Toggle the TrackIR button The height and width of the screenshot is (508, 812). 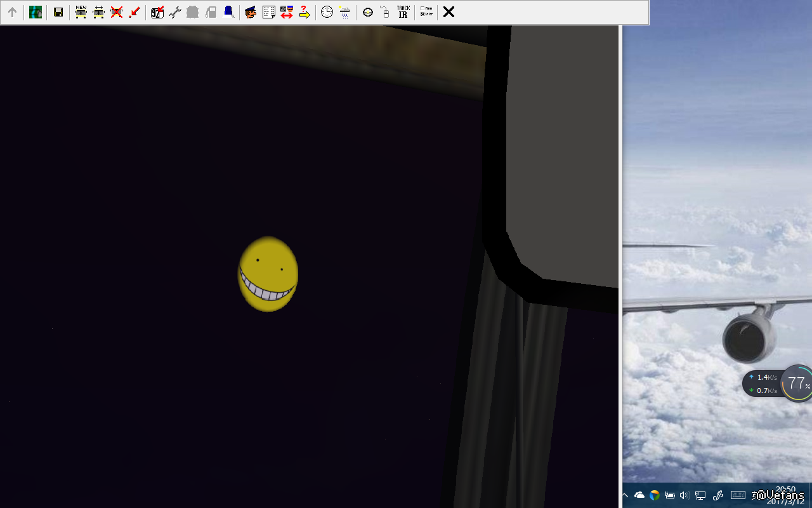[x=403, y=12]
